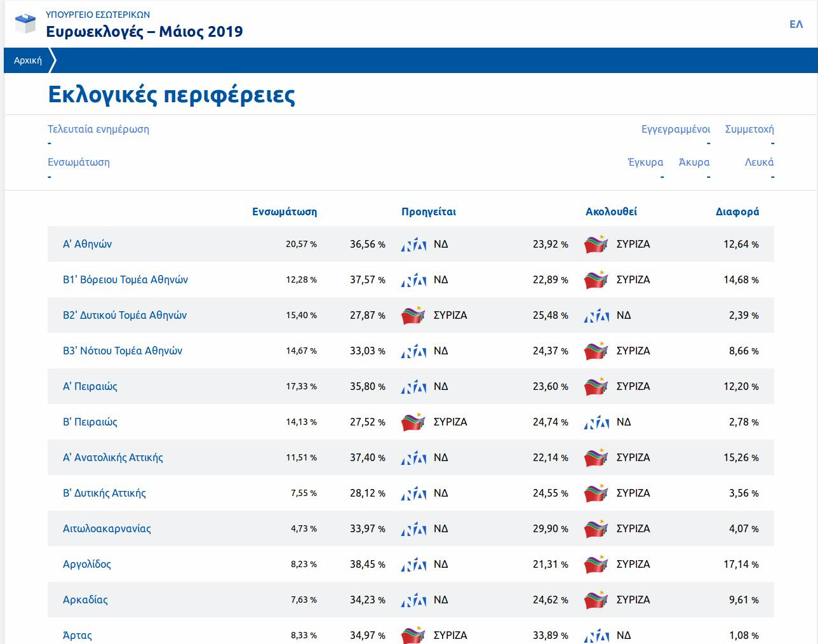This screenshot has height=644, width=818.
Task: Click the ΝΔ logo in Αιτωλοακαρνανίας row
Action: click(x=413, y=529)
